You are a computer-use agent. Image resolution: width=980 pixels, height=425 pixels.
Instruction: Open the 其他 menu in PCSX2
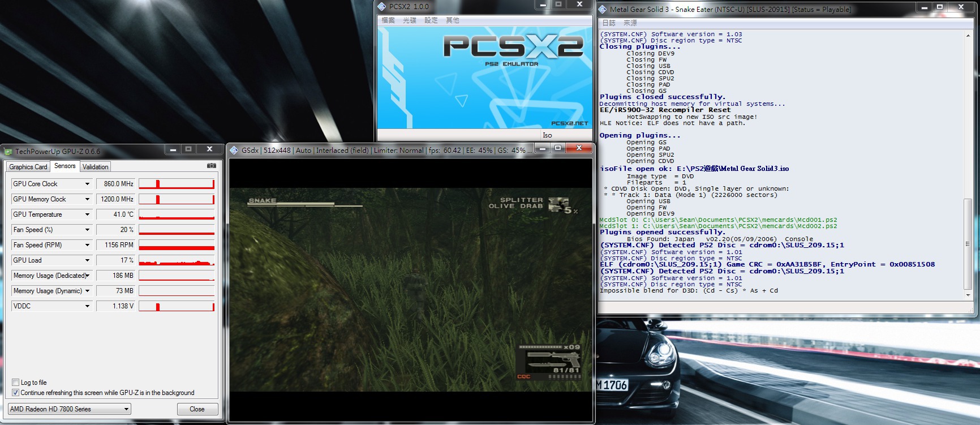(453, 20)
